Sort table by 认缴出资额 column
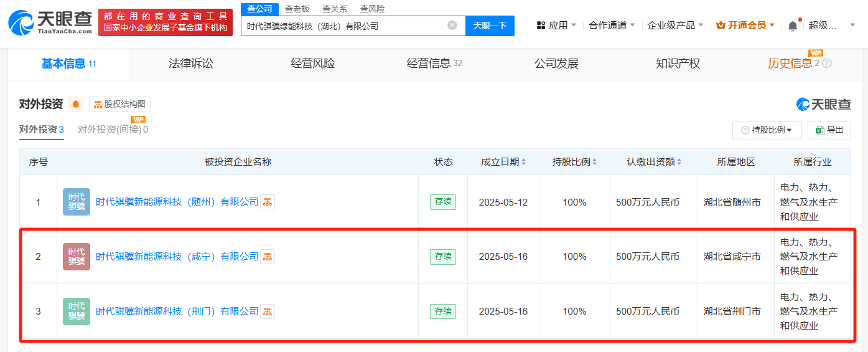 pyautogui.click(x=654, y=162)
